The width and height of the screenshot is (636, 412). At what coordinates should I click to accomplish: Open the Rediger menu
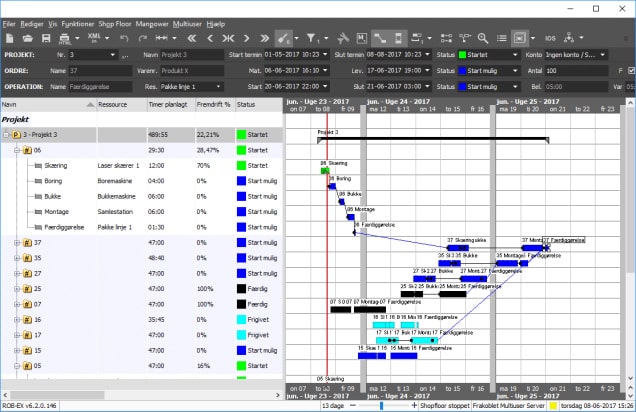(32, 24)
